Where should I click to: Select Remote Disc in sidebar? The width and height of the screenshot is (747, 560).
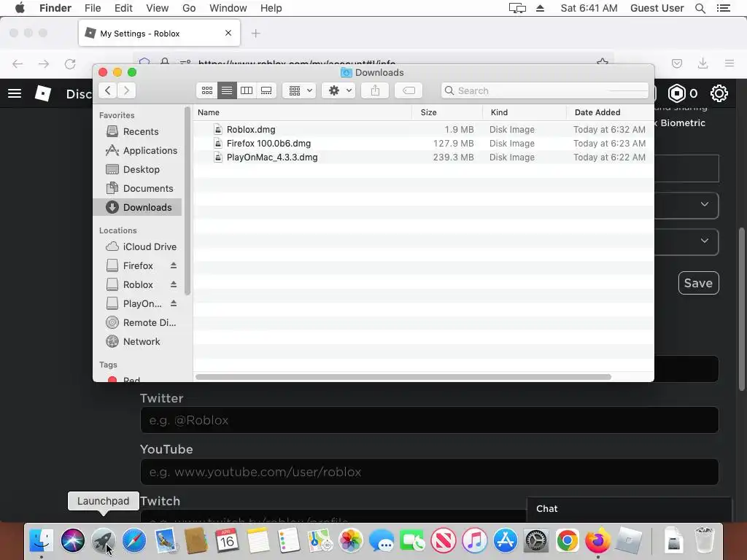pos(137,322)
